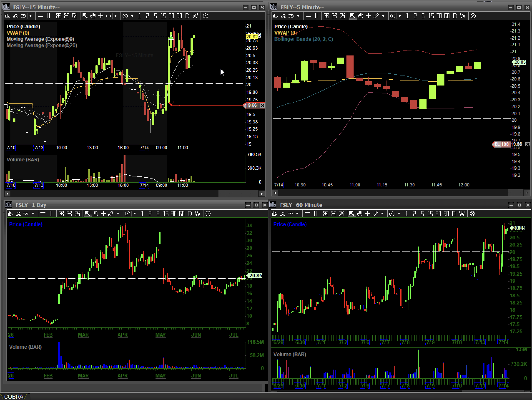Select the pointer arrow tool in 15 Minute chart
The width and height of the screenshot is (532, 400).
point(85,16)
